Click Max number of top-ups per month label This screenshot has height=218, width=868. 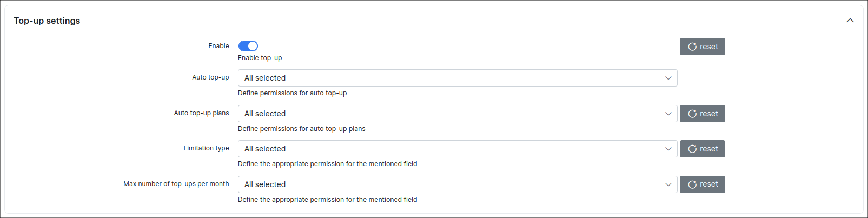[x=176, y=184]
